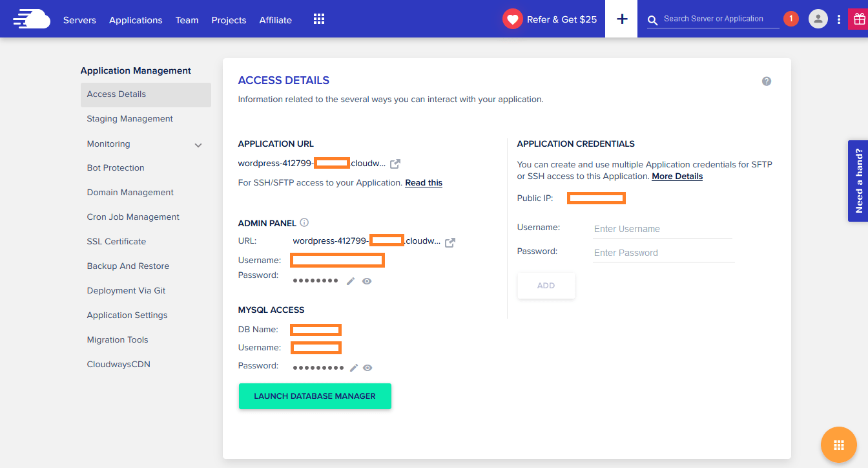Open the user profile avatar
Screen dimensions: 868x468
click(818, 19)
